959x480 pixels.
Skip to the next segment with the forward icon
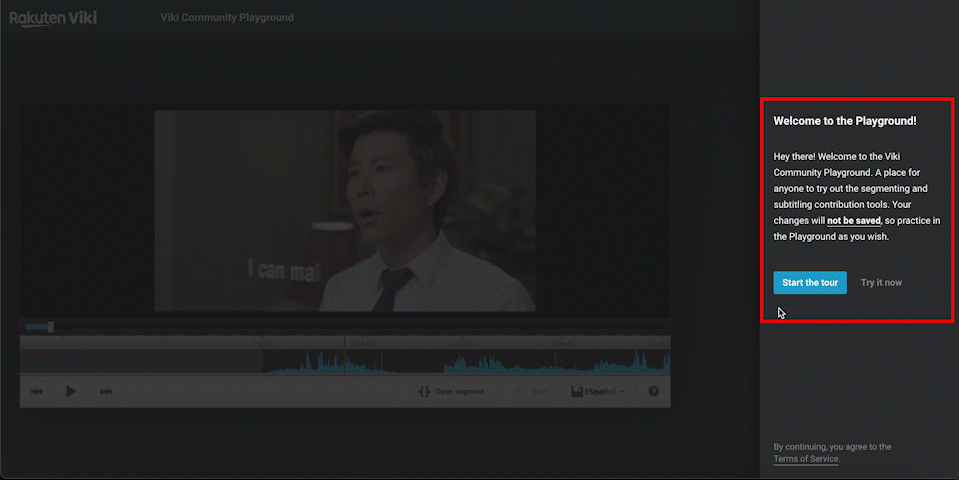pos(106,391)
